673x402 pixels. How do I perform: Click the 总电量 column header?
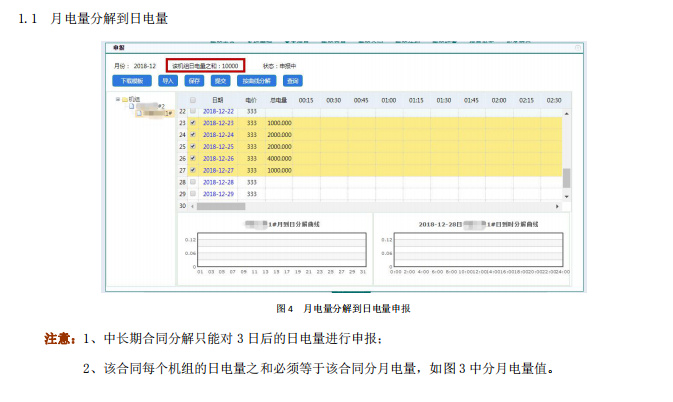click(279, 100)
